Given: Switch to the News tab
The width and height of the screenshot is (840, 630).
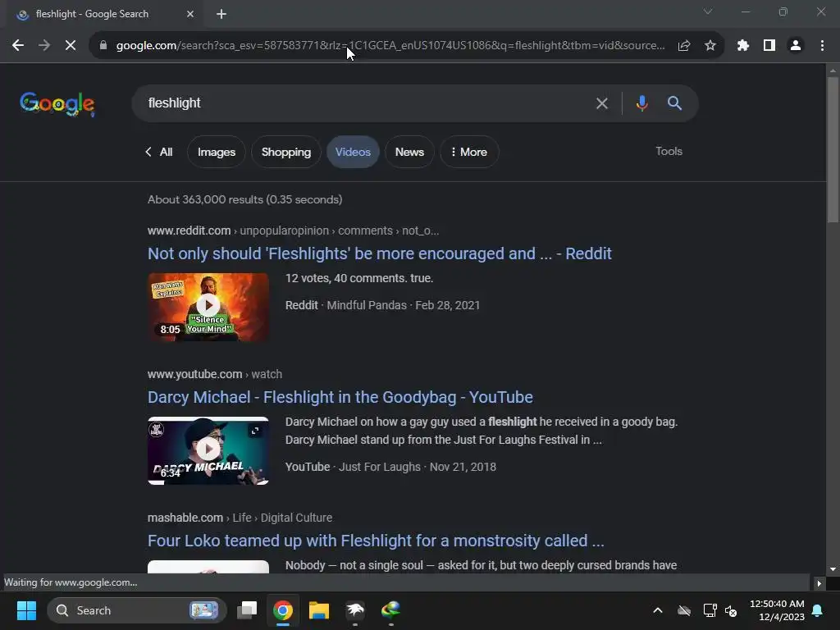Looking at the screenshot, I should pos(409,152).
